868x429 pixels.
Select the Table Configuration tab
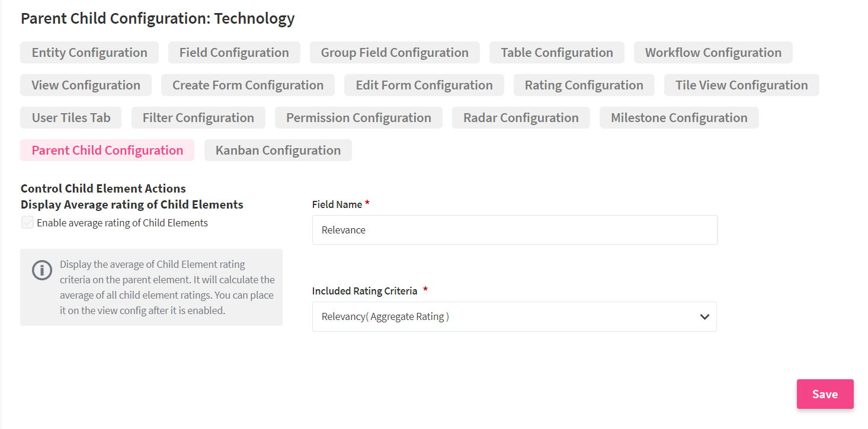[556, 53]
